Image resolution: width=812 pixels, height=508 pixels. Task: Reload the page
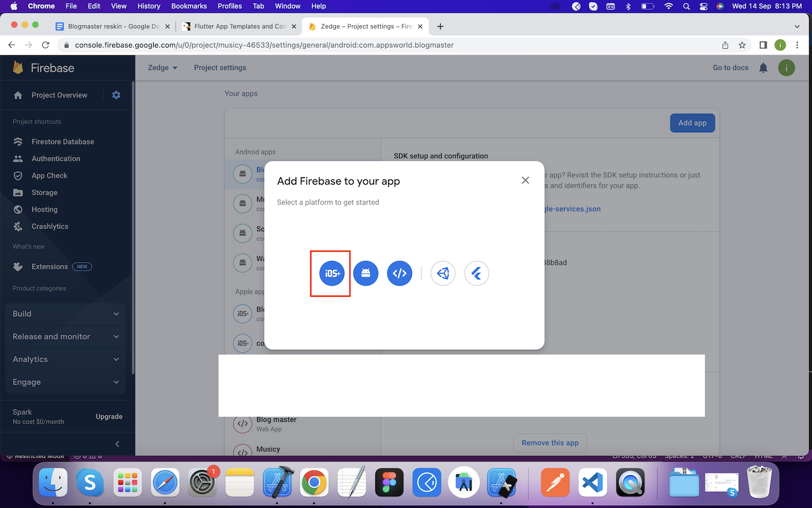[x=45, y=45]
